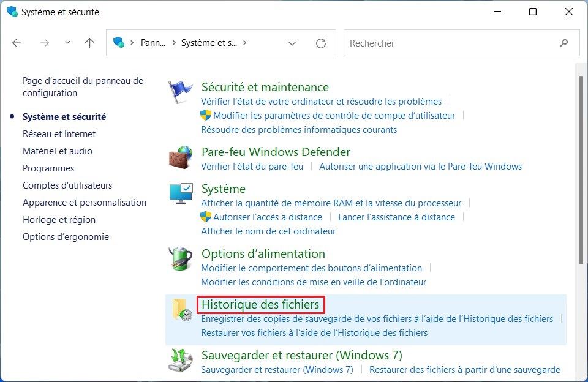Image resolution: width=588 pixels, height=382 pixels.
Task: Click the Historique des fichiers folder icon
Action: [x=183, y=310]
